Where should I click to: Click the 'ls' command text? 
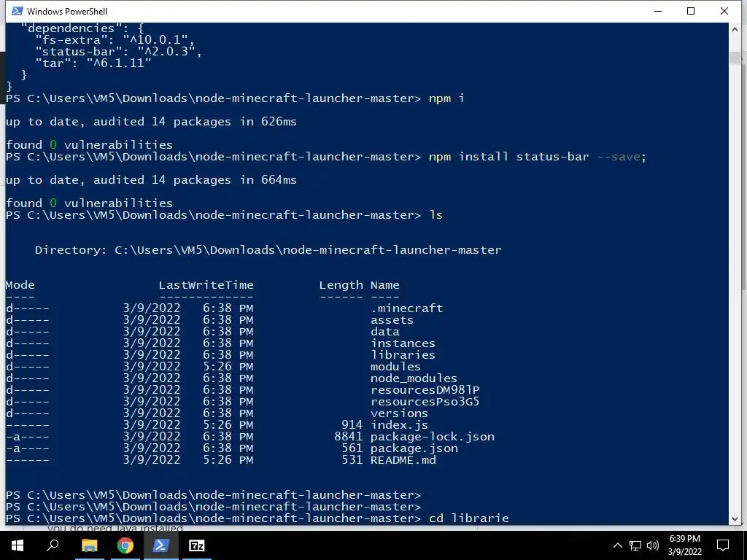click(436, 215)
